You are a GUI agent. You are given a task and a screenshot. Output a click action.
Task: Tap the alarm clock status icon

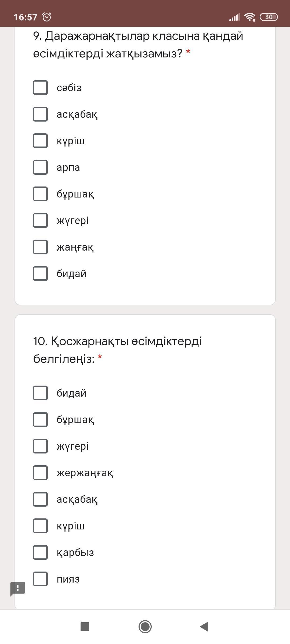click(47, 17)
